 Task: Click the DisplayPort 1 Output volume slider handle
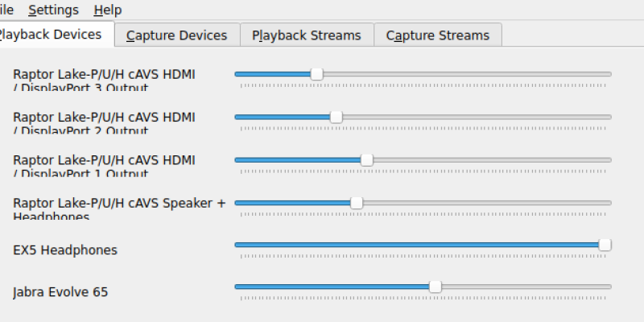[x=367, y=159]
